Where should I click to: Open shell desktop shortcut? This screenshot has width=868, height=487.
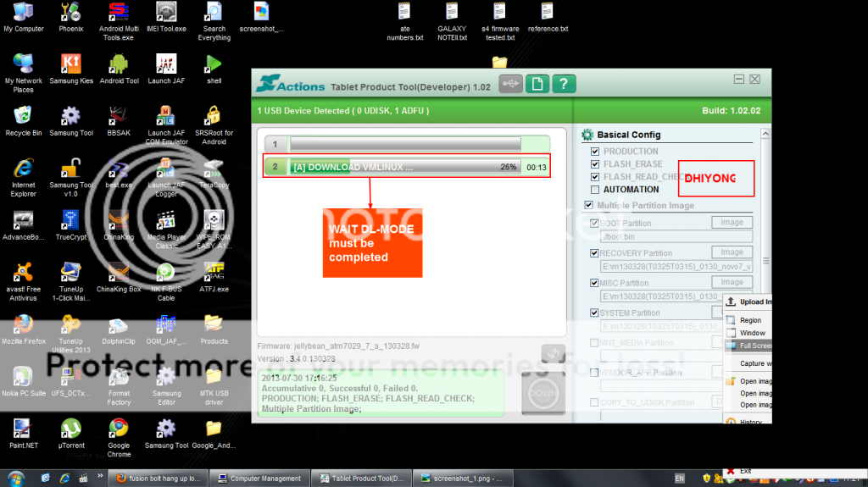pyautogui.click(x=214, y=69)
